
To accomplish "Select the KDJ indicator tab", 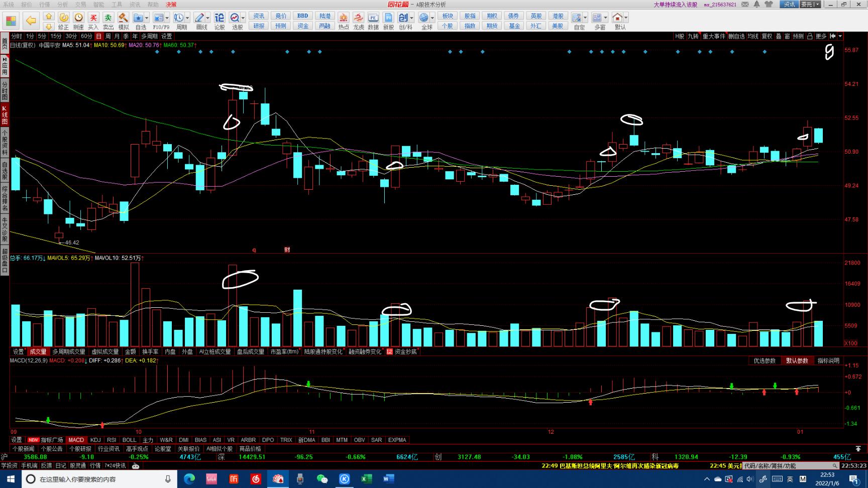I will (95, 440).
